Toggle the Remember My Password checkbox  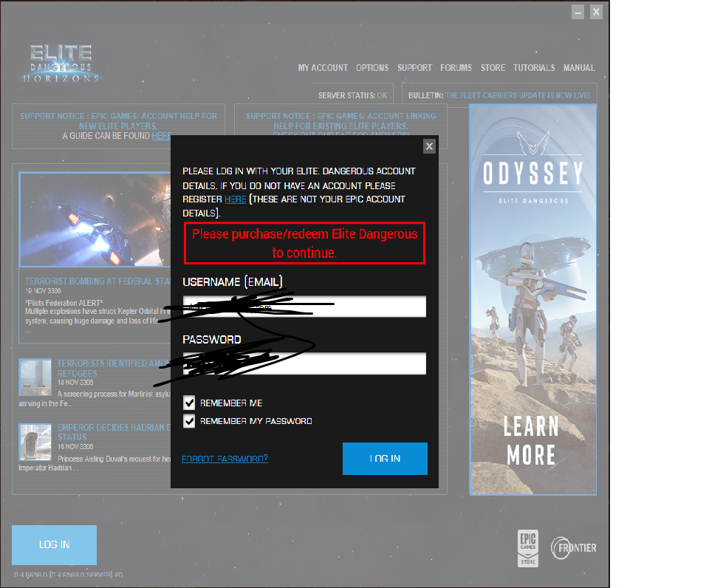coord(189,421)
